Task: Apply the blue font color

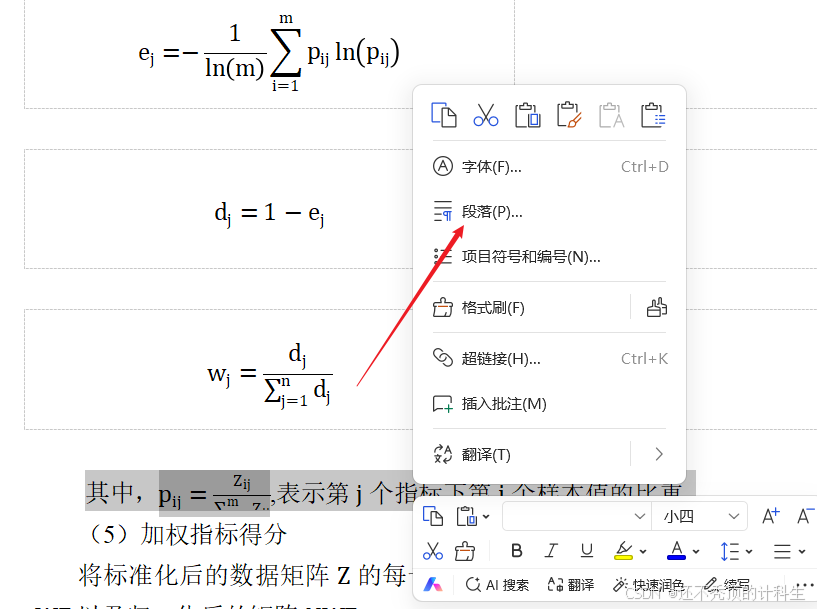Action: tap(676, 551)
